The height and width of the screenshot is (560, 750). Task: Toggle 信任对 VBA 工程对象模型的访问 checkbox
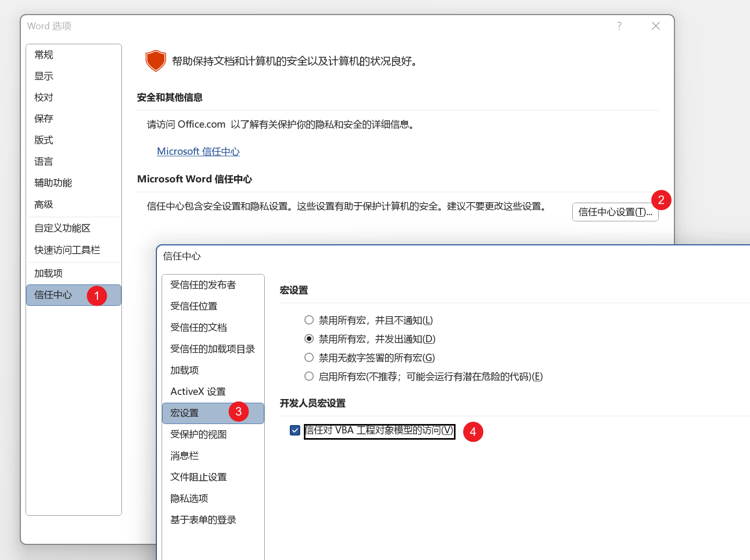295,430
